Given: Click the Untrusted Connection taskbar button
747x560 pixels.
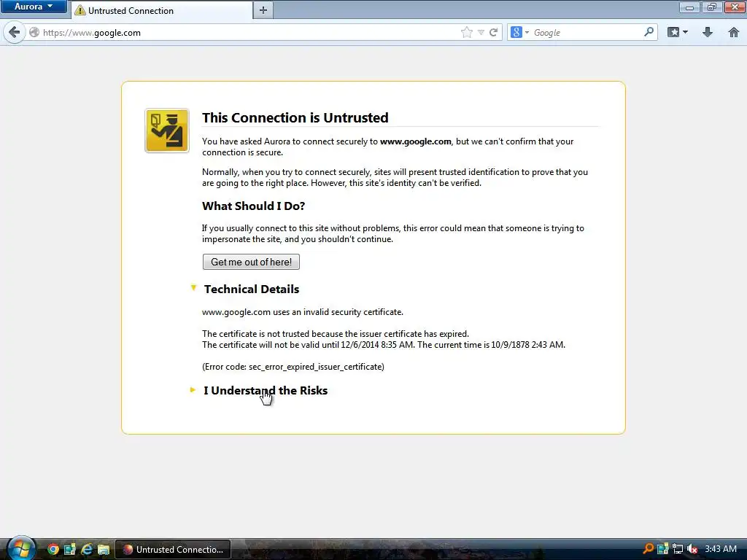Looking at the screenshot, I should pos(174,549).
